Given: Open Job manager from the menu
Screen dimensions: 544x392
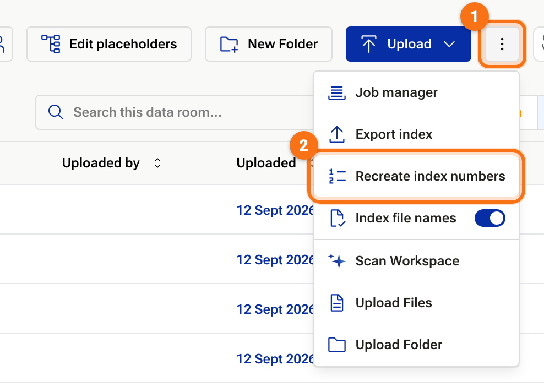Looking at the screenshot, I should (416, 92).
